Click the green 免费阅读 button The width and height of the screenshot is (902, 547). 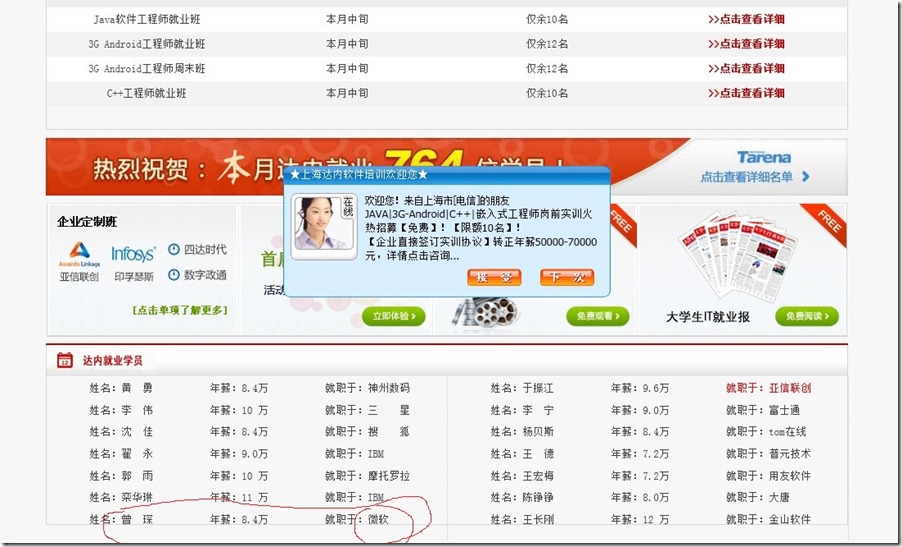(x=807, y=316)
